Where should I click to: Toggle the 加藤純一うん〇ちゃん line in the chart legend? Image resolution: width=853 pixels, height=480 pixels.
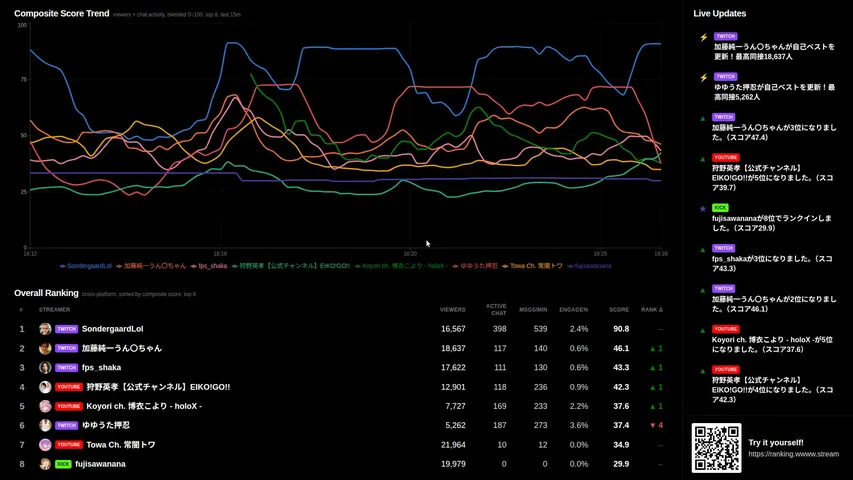click(x=151, y=266)
